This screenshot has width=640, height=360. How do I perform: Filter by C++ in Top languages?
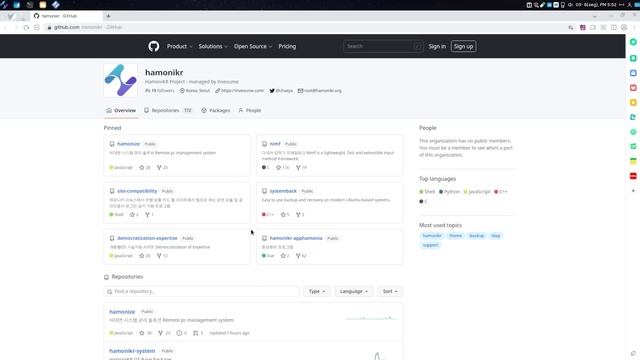501,191
